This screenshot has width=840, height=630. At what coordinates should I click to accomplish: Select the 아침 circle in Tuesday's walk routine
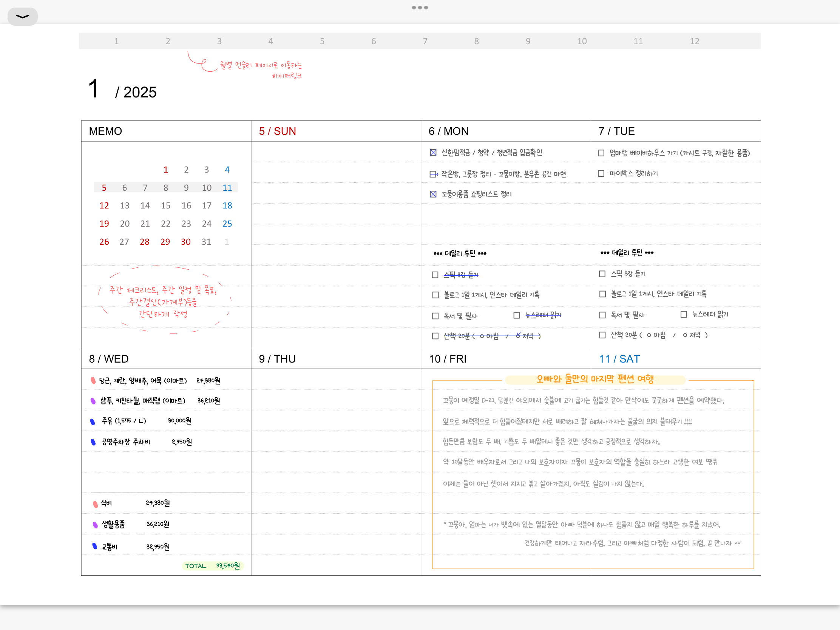pyautogui.click(x=649, y=335)
